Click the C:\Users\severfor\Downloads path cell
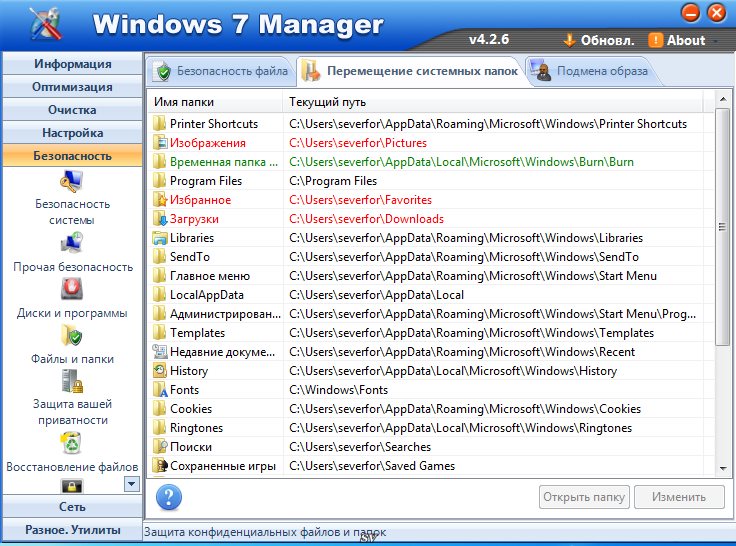 click(x=366, y=219)
